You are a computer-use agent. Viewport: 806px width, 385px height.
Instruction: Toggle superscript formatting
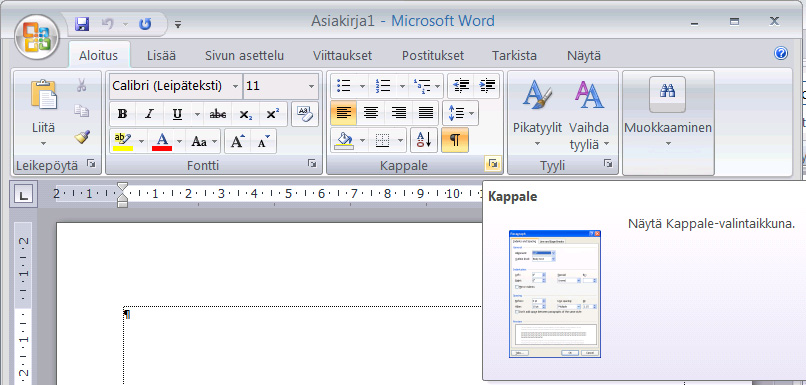point(273,114)
